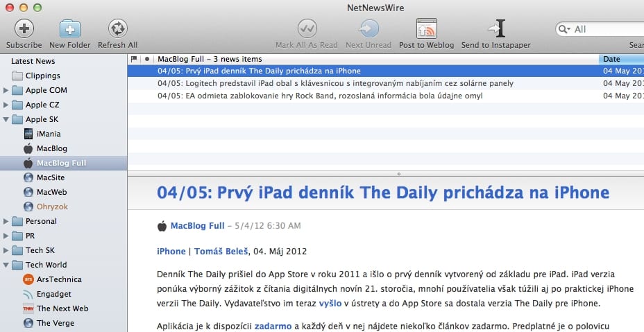Collapse the Apple SK folder
This screenshot has width=644, height=332.
click(x=6, y=119)
